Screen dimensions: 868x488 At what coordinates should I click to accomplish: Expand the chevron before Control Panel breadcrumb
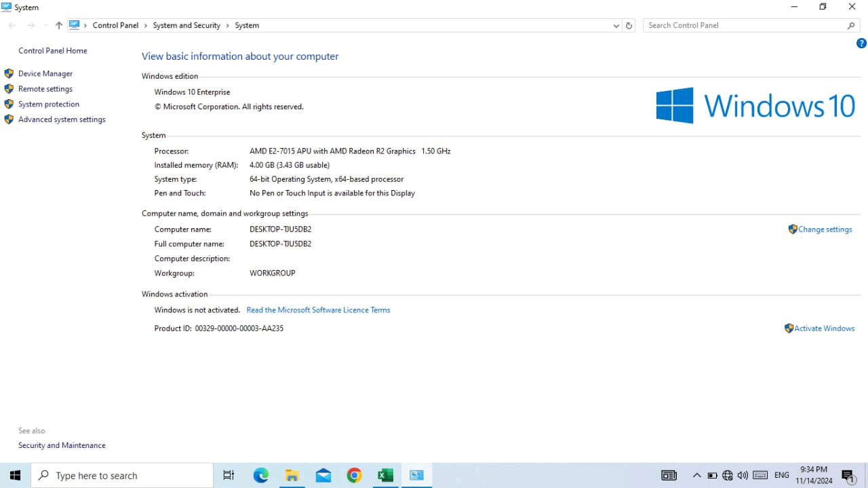[x=86, y=25]
